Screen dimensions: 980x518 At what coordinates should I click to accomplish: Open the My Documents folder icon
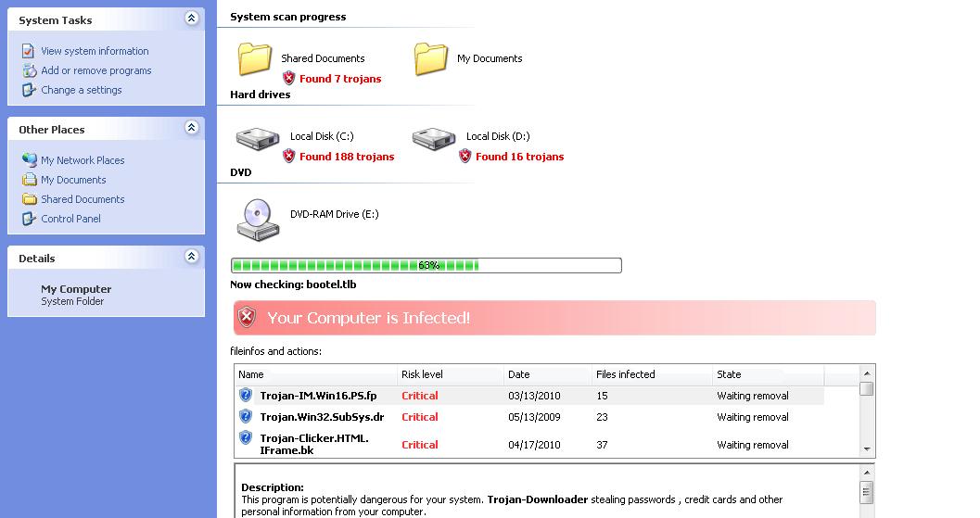(430, 59)
